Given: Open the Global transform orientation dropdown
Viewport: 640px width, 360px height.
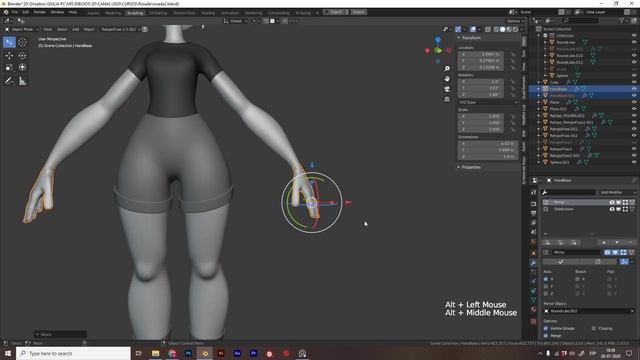Looking at the screenshot, I should [x=236, y=21].
